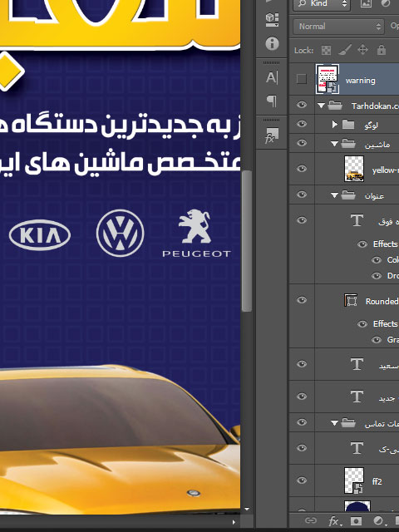Open add layer style fx menu

click(x=334, y=521)
